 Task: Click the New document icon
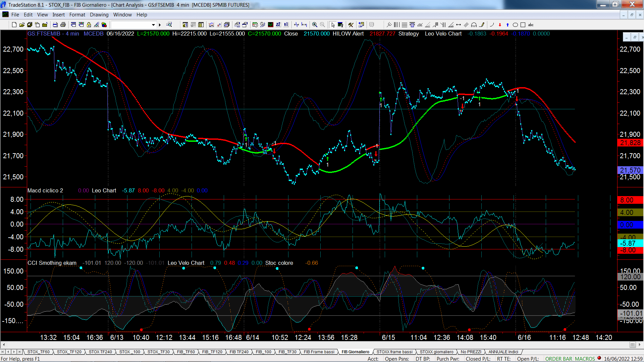14,25
